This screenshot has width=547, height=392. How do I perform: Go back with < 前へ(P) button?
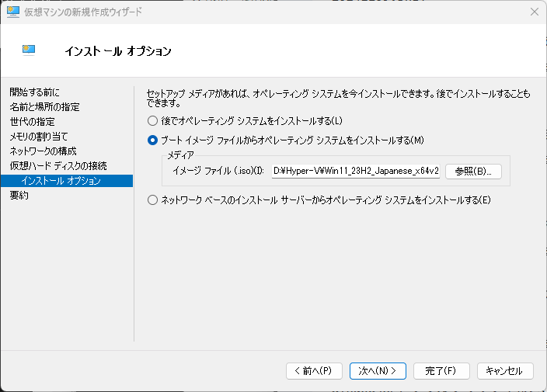pos(314,371)
